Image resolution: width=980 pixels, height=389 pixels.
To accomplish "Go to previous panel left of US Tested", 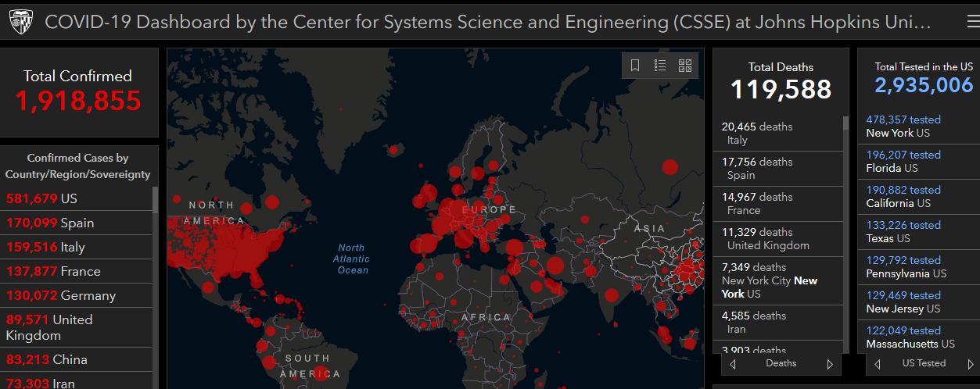I will 877,364.
